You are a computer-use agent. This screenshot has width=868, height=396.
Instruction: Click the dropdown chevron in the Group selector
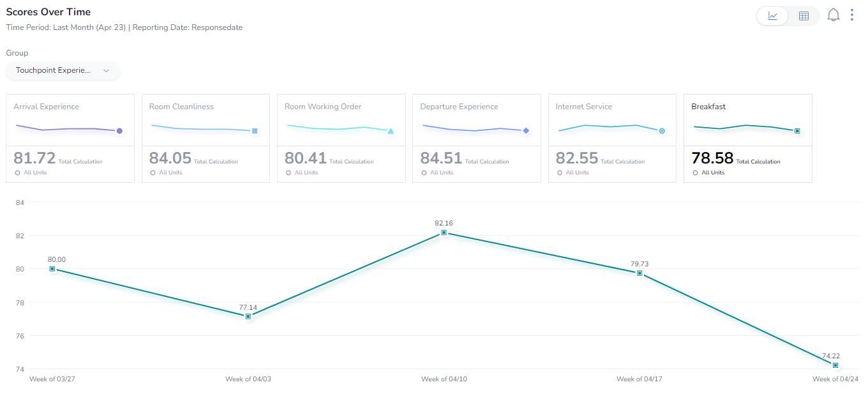tap(106, 70)
